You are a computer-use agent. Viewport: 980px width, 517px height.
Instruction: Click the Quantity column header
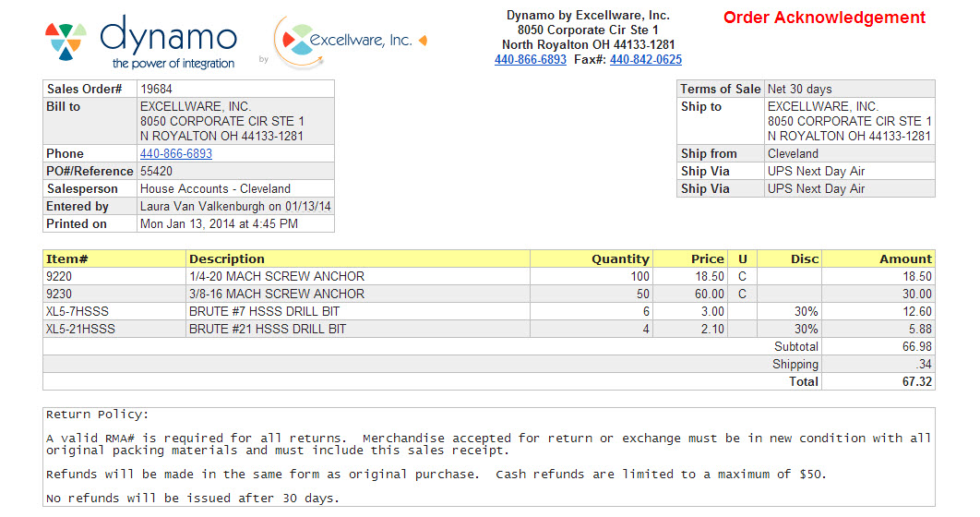coord(620,259)
